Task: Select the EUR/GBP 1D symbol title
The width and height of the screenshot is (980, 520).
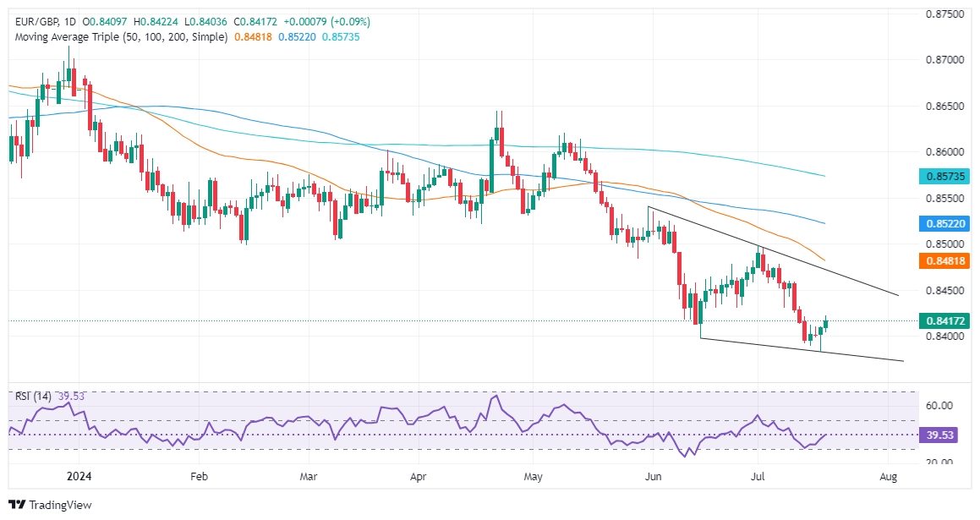Action: click(x=43, y=21)
